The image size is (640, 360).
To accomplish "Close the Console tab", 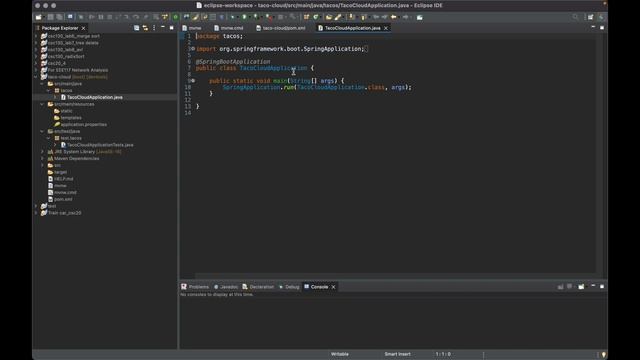I will tap(333, 287).
